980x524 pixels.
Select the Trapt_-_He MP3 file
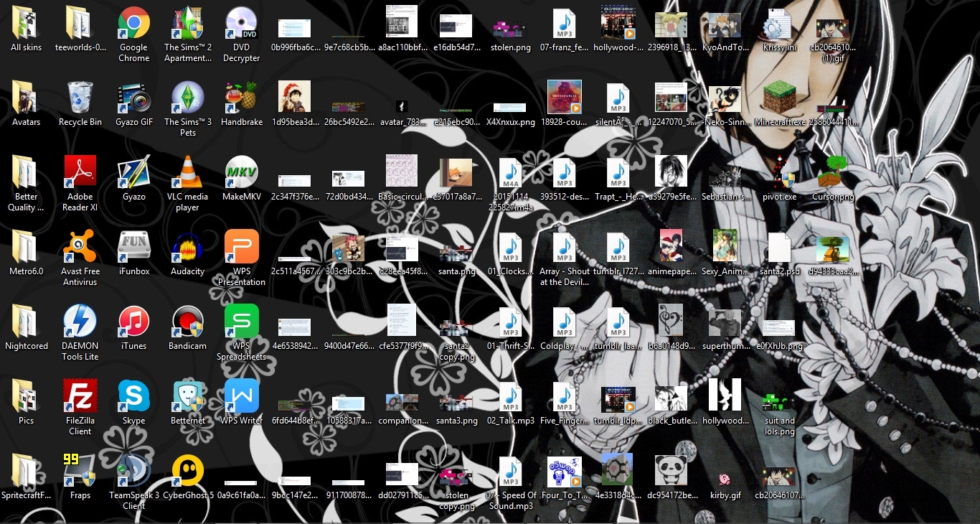coord(618,173)
